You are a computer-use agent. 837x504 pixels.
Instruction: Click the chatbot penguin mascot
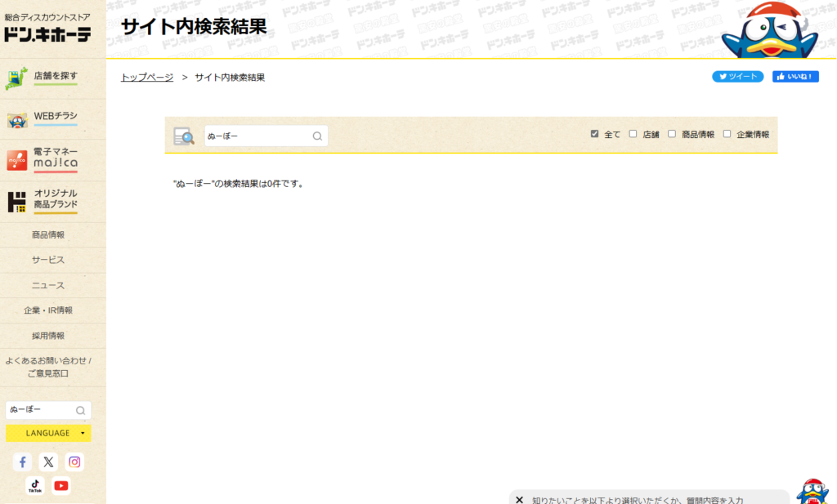click(x=812, y=491)
